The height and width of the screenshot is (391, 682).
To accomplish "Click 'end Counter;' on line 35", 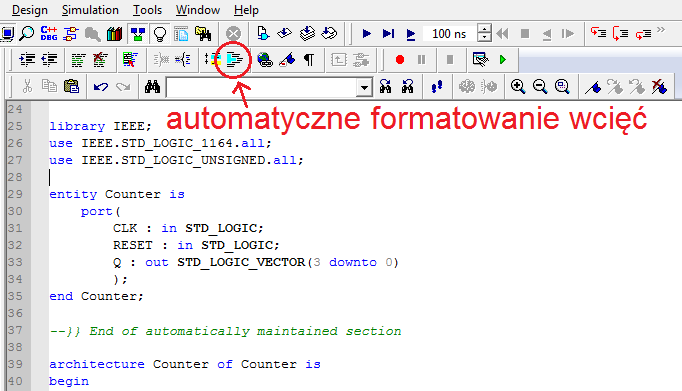I will [96, 296].
